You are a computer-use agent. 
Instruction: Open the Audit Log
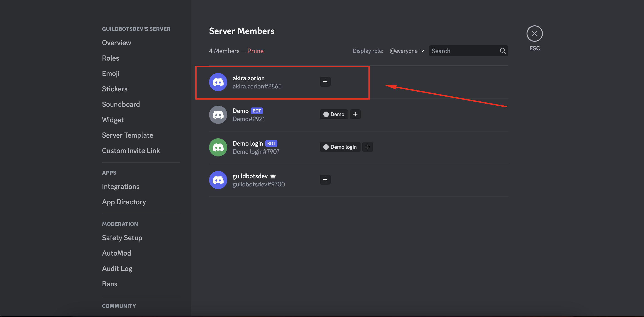(117, 268)
